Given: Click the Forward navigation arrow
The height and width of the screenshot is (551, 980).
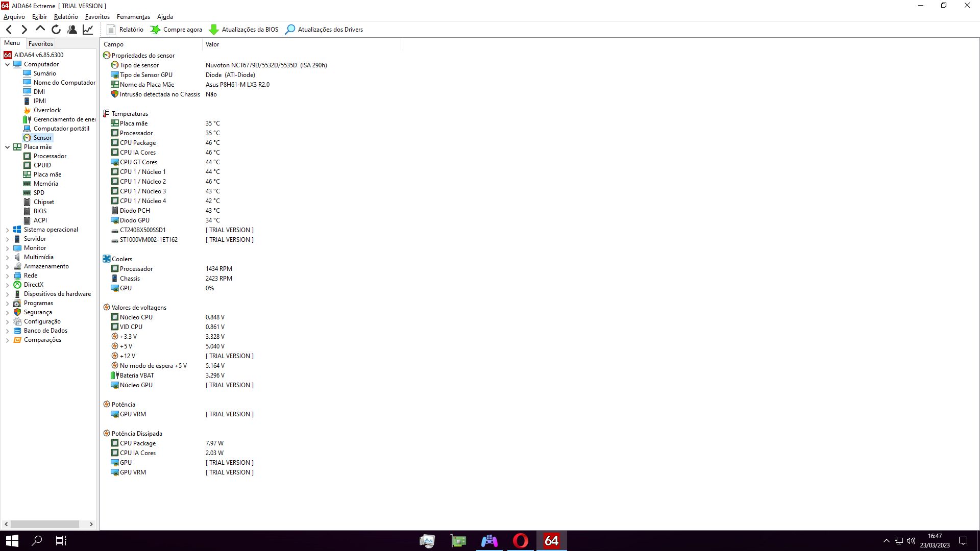Looking at the screenshot, I should (x=24, y=30).
